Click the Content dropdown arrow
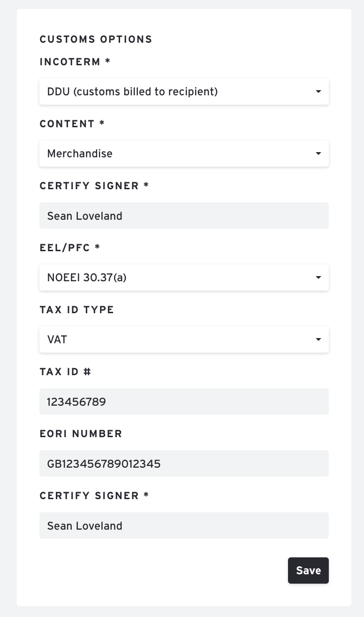The image size is (364, 617). click(x=318, y=153)
